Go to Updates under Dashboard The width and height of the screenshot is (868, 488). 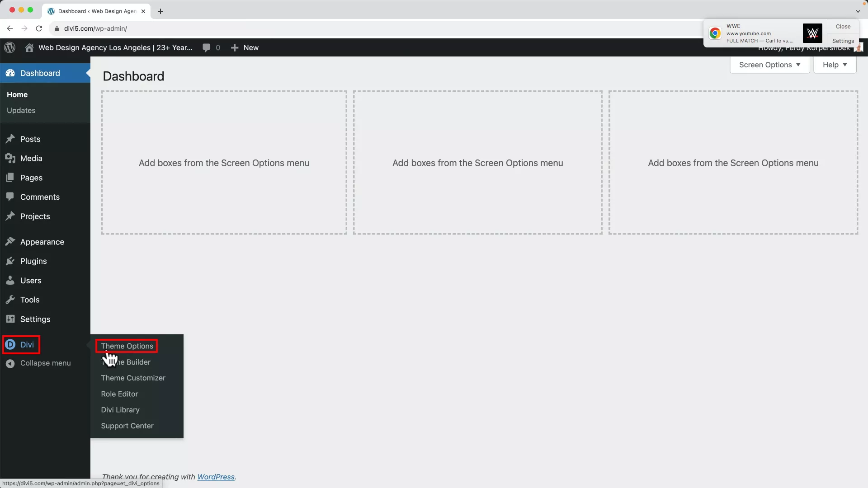[x=21, y=110]
